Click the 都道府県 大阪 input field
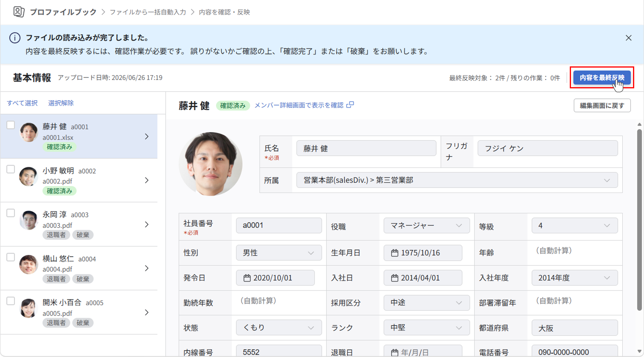Screen dimensions: 644x357 [574, 327]
